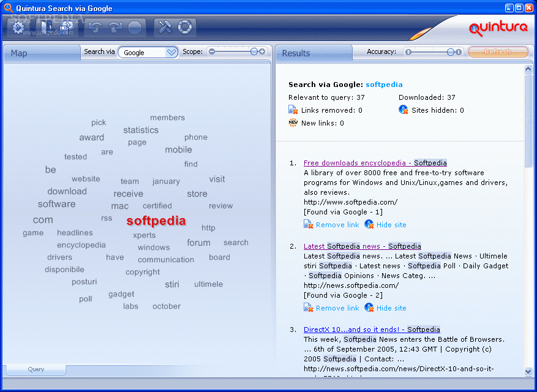Image resolution: width=537 pixels, height=392 pixels.
Task: Click the results scrollbar up arrow
Action: point(528,69)
